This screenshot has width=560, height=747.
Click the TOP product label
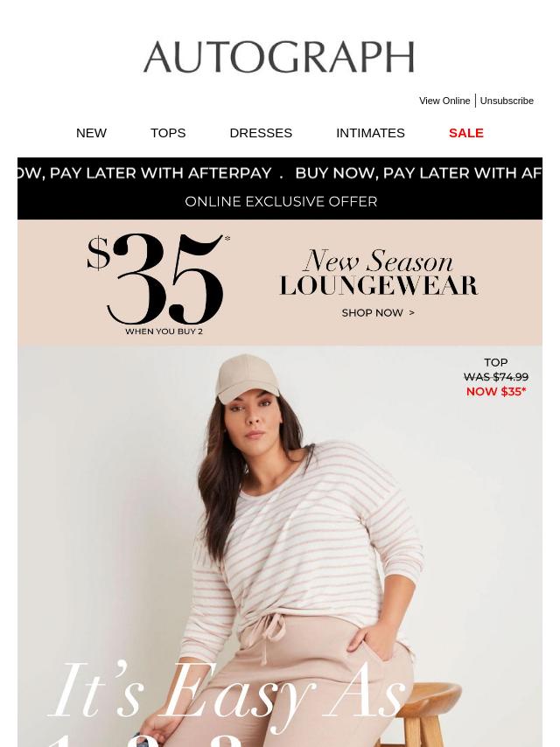(x=495, y=362)
